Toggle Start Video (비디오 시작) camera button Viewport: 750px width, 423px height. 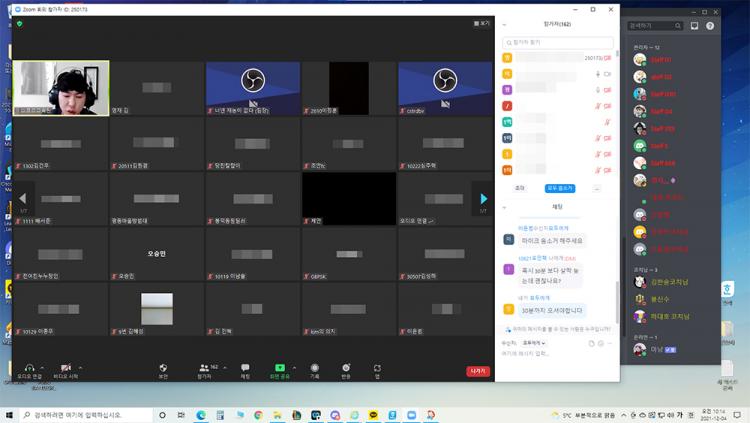pos(66,369)
